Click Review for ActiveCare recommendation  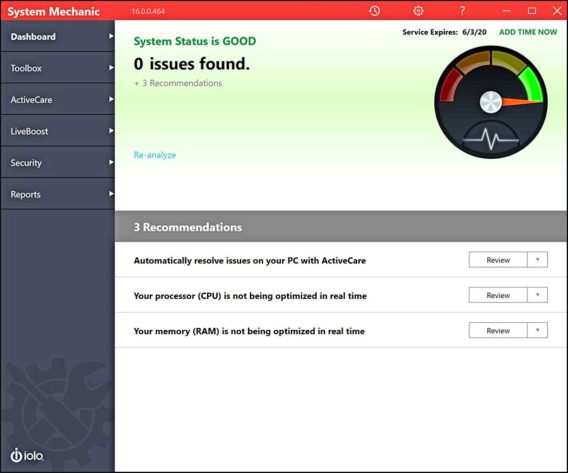[498, 260]
